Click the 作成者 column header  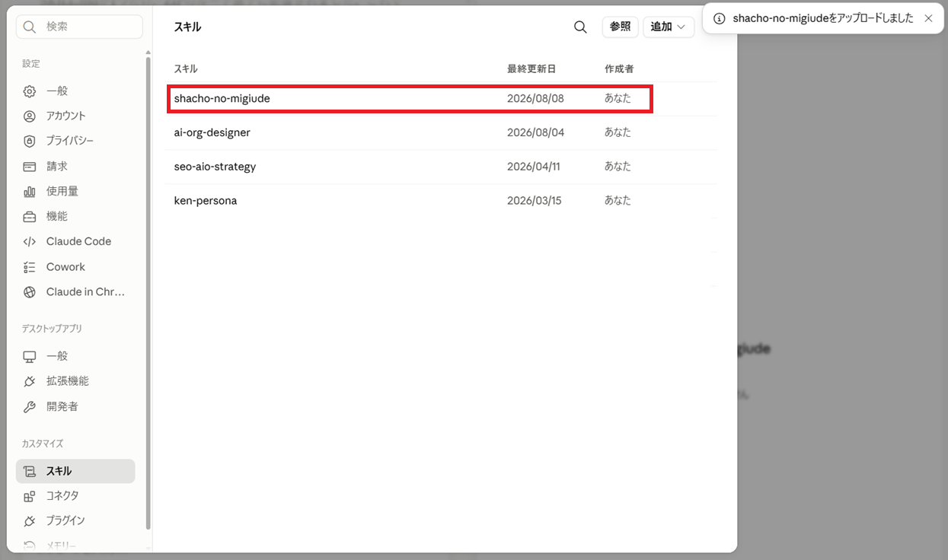coord(619,69)
